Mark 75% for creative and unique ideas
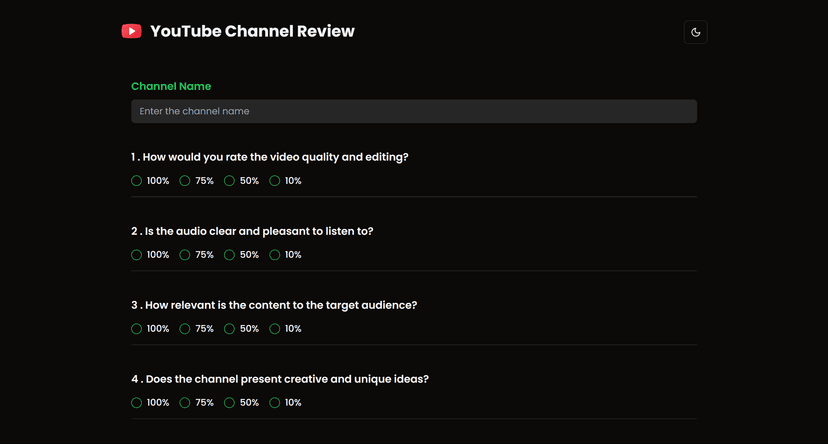The image size is (828, 444). click(185, 403)
